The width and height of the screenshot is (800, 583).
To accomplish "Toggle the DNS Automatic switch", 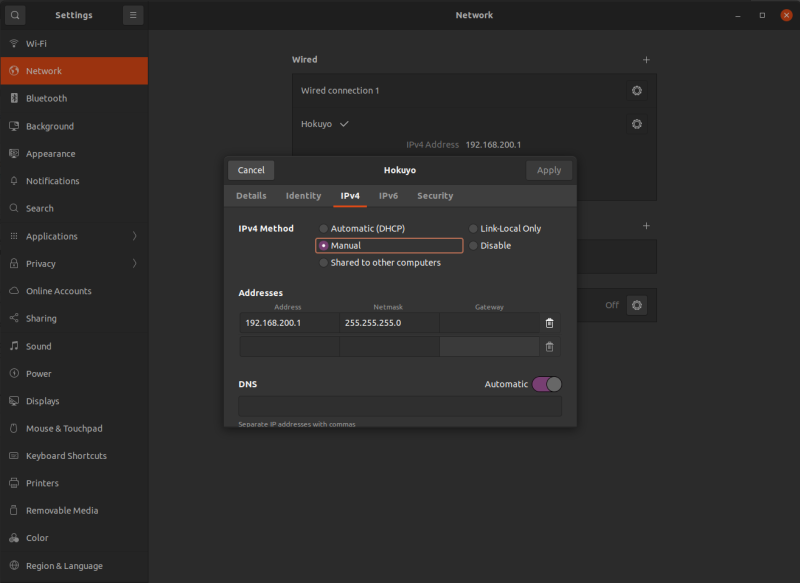I will pyautogui.click(x=547, y=384).
